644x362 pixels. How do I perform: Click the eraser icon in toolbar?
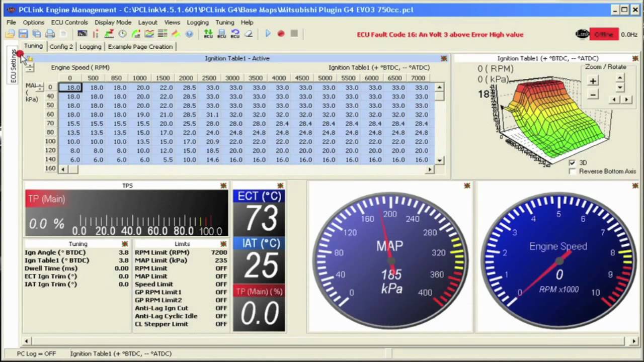click(249, 34)
